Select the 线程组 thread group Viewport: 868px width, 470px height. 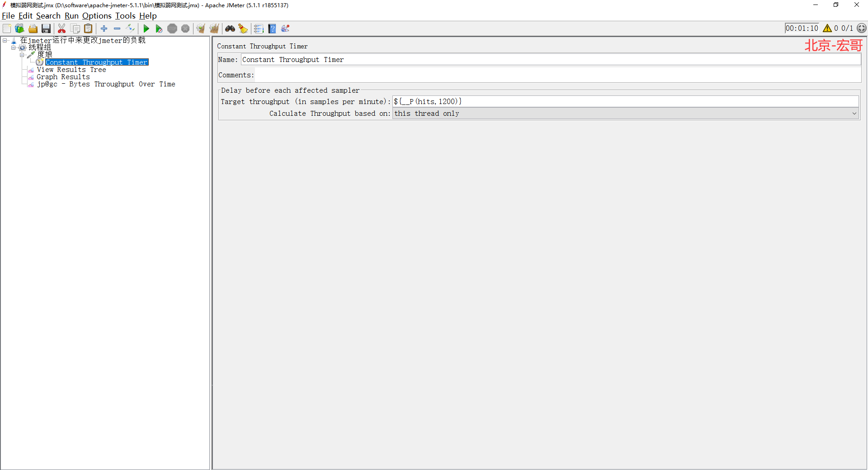pos(40,47)
